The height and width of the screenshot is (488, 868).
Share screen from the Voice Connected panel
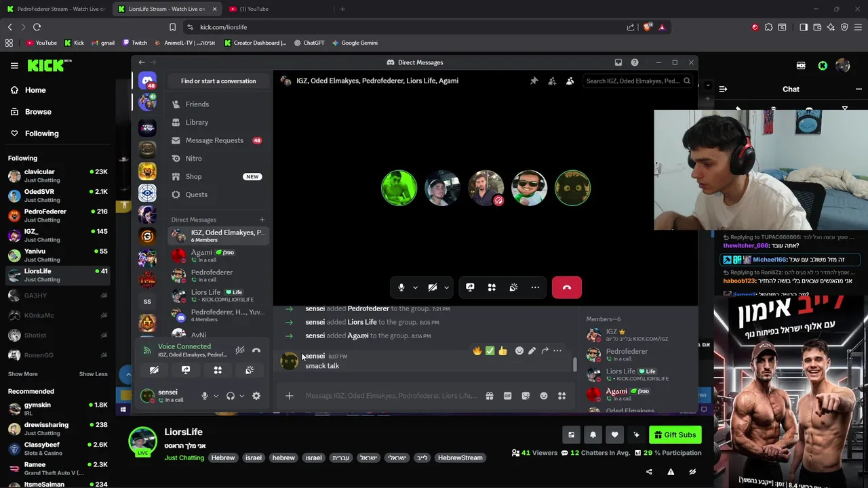(186, 370)
